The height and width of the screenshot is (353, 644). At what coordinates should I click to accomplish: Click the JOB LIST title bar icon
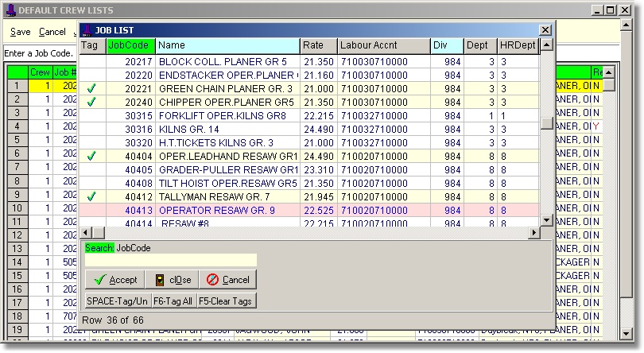pyautogui.click(x=87, y=29)
